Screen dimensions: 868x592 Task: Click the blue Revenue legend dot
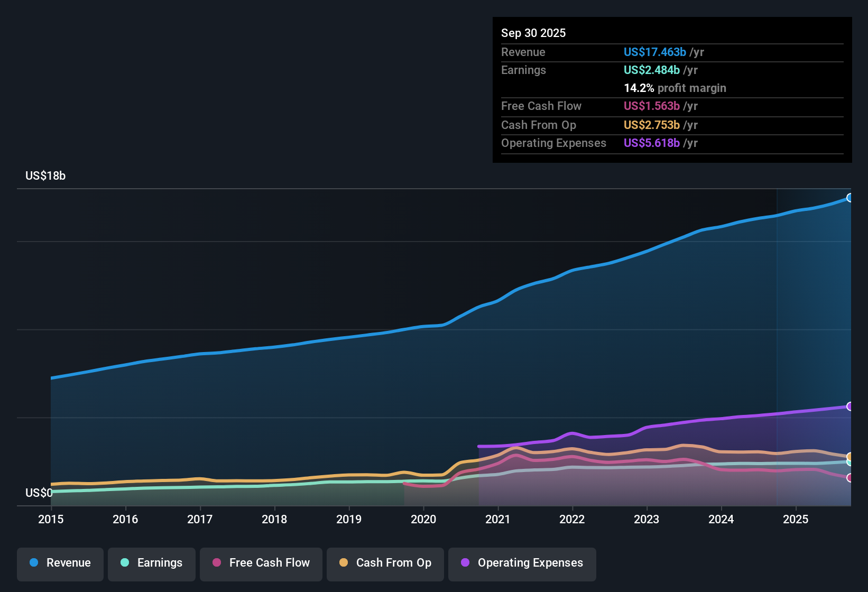[x=33, y=563]
